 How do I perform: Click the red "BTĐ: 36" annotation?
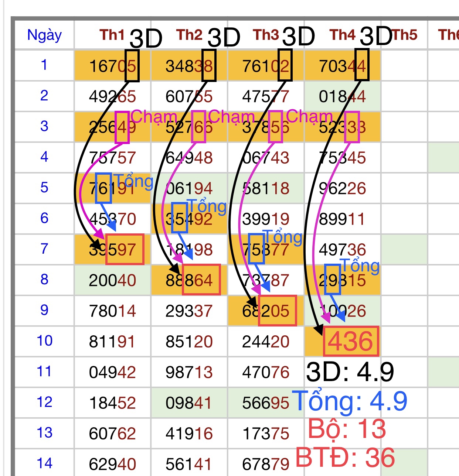(x=345, y=458)
